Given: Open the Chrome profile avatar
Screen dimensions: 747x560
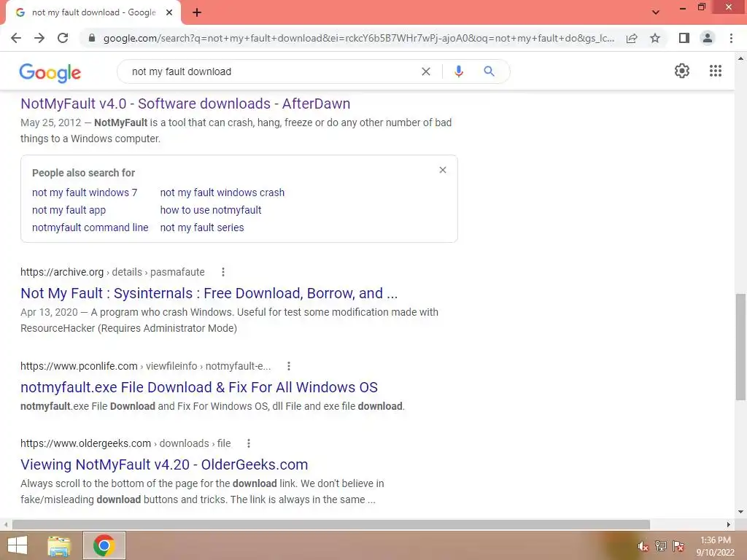Looking at the screenshot, I should pyautogui.click(x=708, y=38).
